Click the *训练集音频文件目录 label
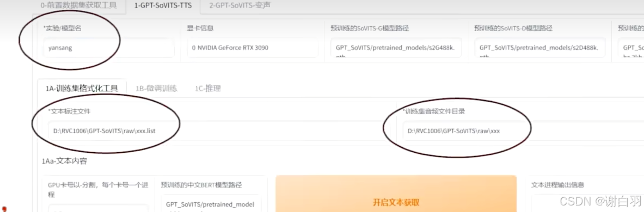 click(x=434, y=111)
